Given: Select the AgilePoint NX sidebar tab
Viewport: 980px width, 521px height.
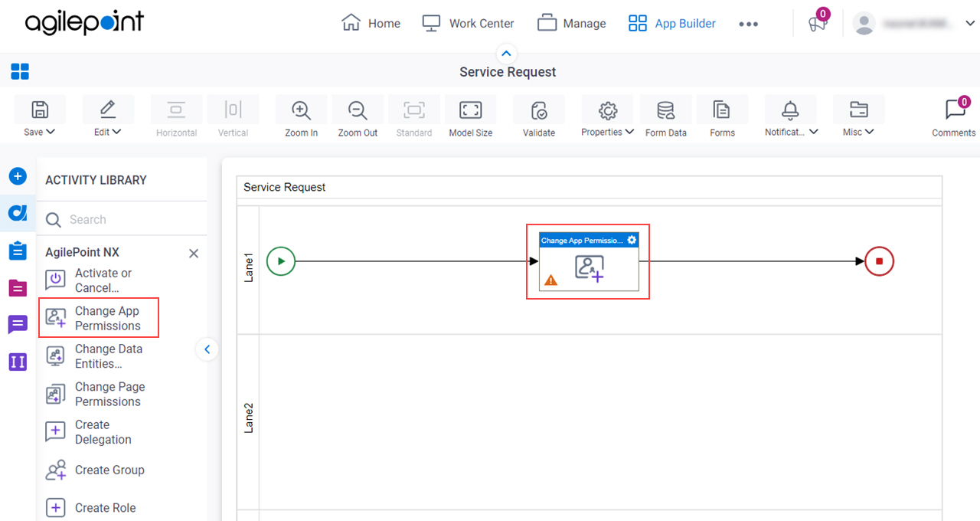Looking at the screenshot, I should [x=18, y=212].
